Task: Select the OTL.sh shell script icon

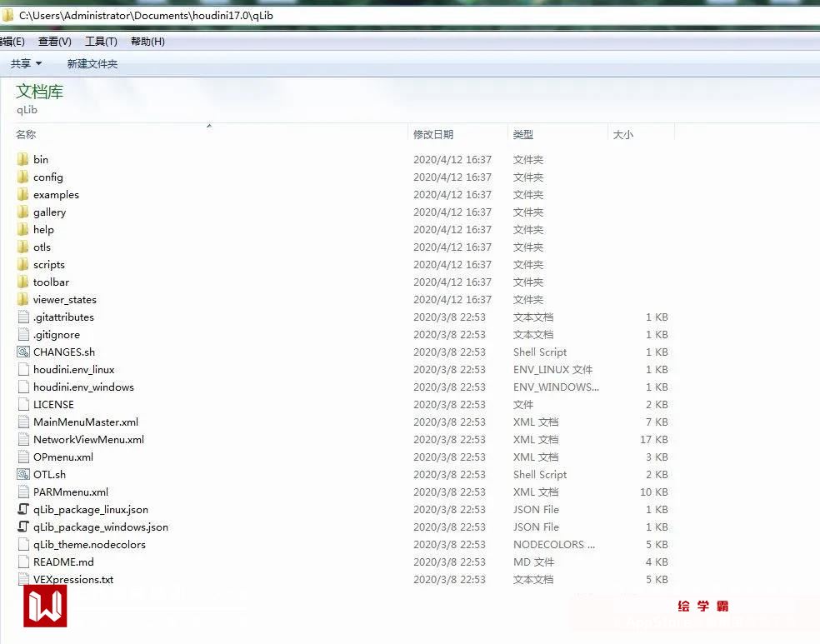Action: [23, 475]
